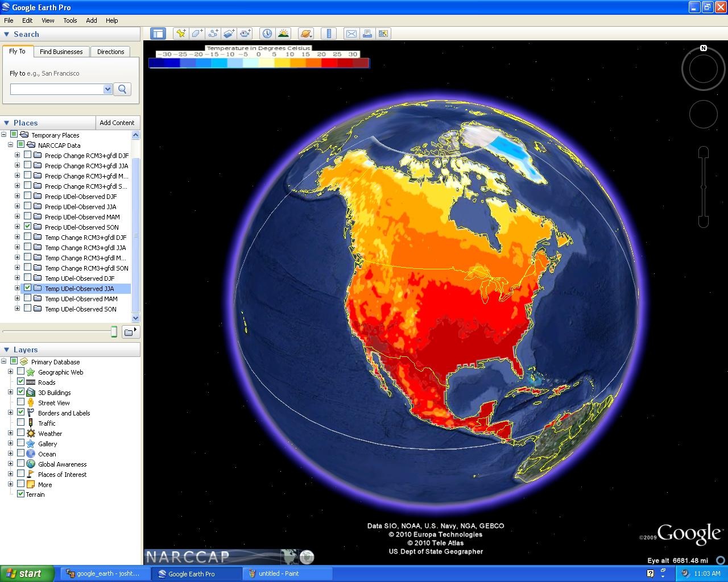Screen dimensions: 728x582
Task: Switch to the Directions tab
Action: (x=110, y=52)
